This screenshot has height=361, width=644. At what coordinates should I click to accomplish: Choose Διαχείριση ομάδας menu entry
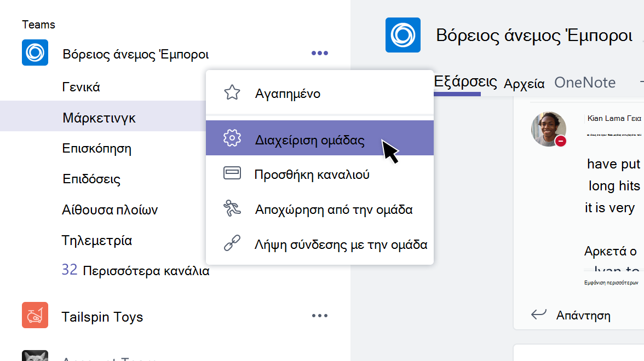pos(320,138)
